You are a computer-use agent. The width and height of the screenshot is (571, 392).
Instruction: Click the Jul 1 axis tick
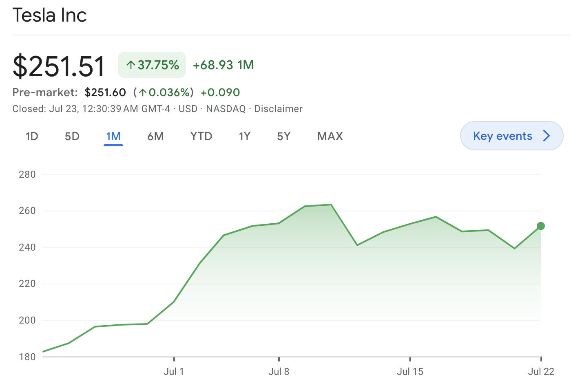pyautogui.click(x=174, y=359)
